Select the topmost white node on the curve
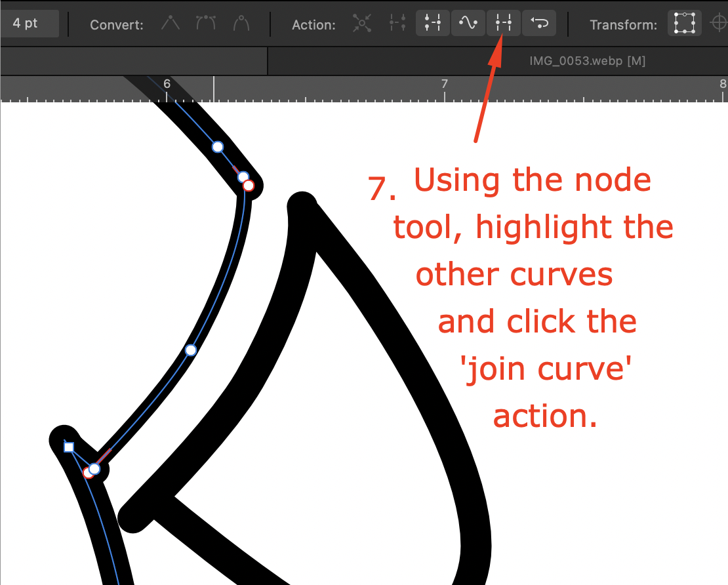The image size is (728, 585). (217, 147)
